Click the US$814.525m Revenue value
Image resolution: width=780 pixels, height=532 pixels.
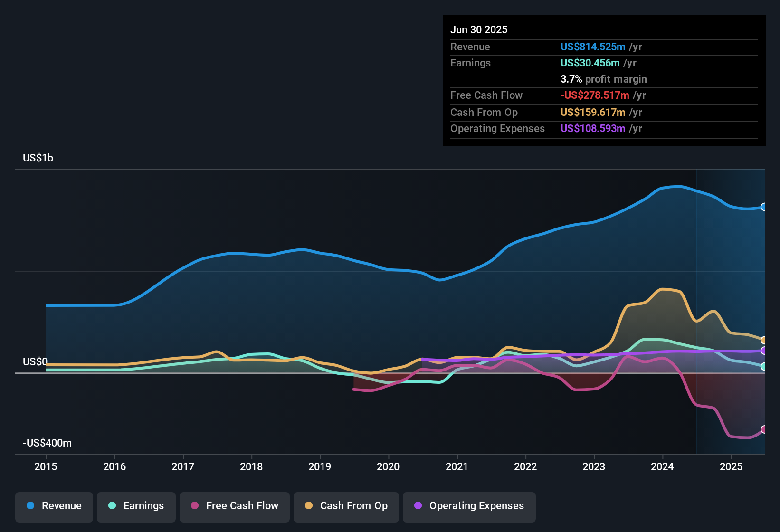point(593,47)
